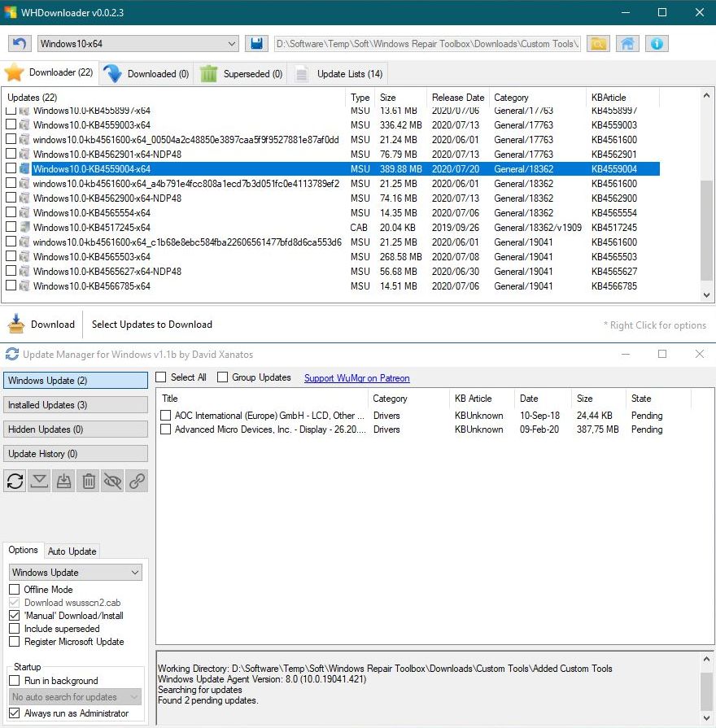Click the chain link icon
The height and width of the screenshot is (728, 716).
click(x=138, y=481)
